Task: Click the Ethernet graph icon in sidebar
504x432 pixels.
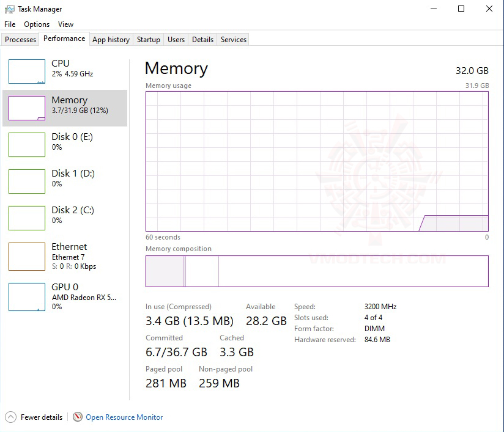Action: [x=27, y=257]
